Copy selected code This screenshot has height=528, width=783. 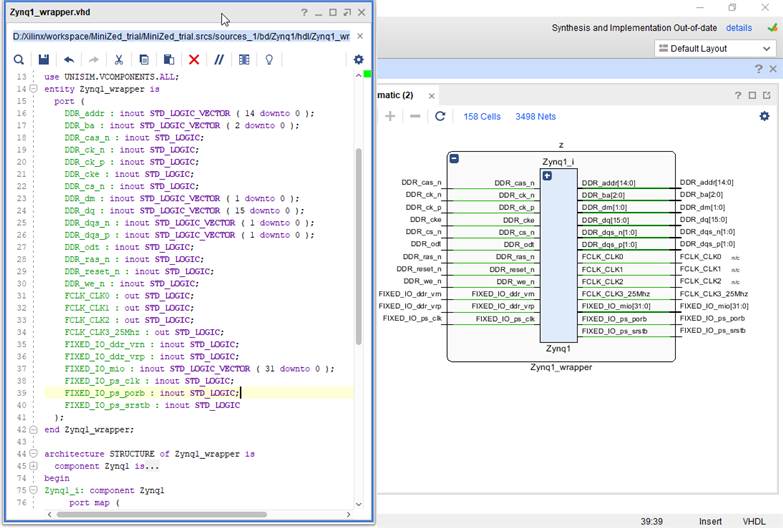(x=144, y=60)
